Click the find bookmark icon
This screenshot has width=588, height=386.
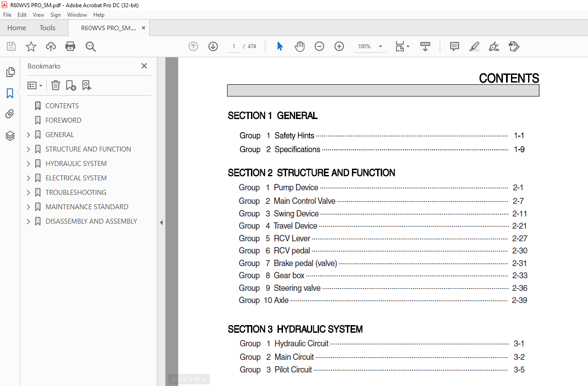tap(87, 85)
